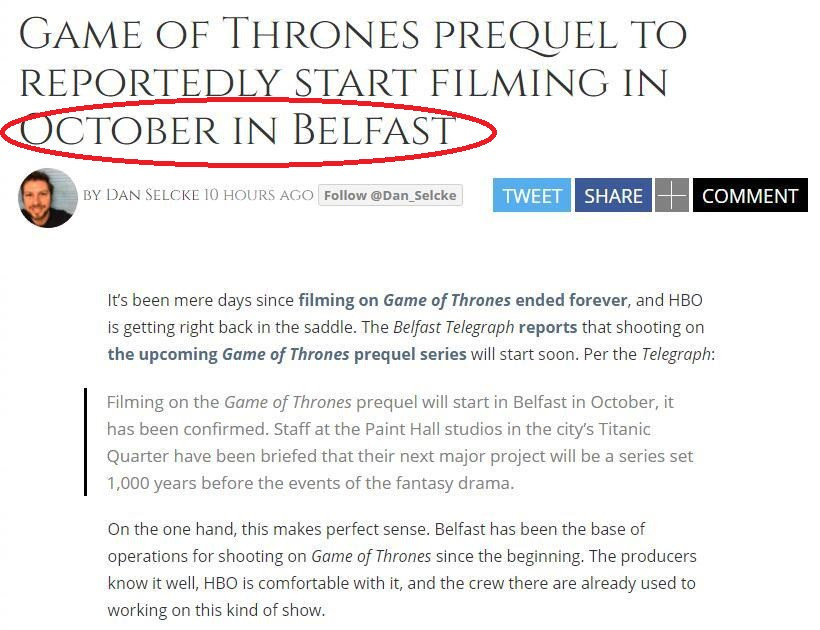Open the Dan Selcke author byline

click(x=152, y=195)
